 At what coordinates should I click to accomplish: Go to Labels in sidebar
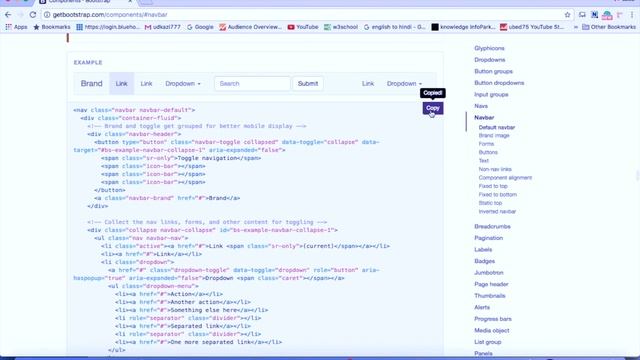point(483,249)
